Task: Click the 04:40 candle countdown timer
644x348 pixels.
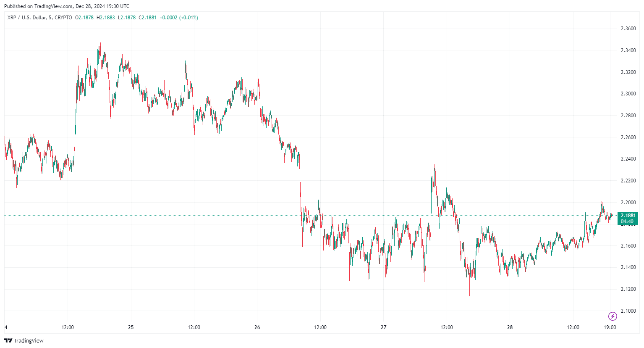Action: tap(628, 221)
